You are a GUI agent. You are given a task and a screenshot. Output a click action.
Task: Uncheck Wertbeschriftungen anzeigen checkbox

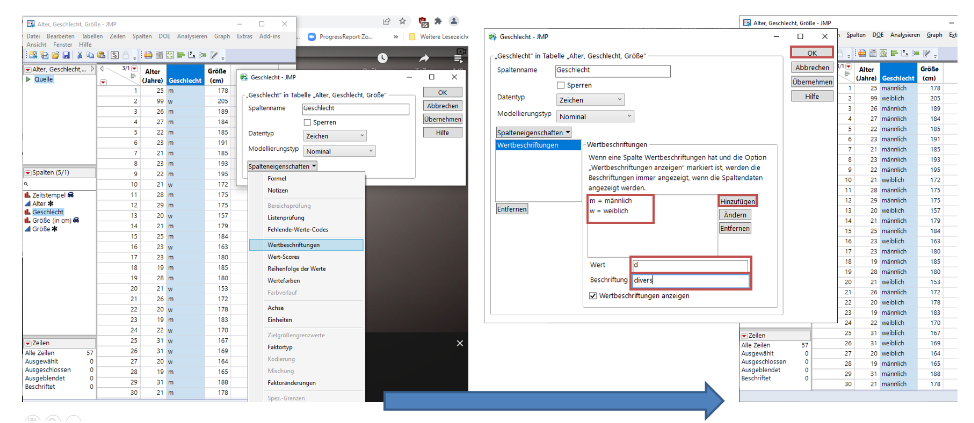pyautogui.click(x=594, y=295)
